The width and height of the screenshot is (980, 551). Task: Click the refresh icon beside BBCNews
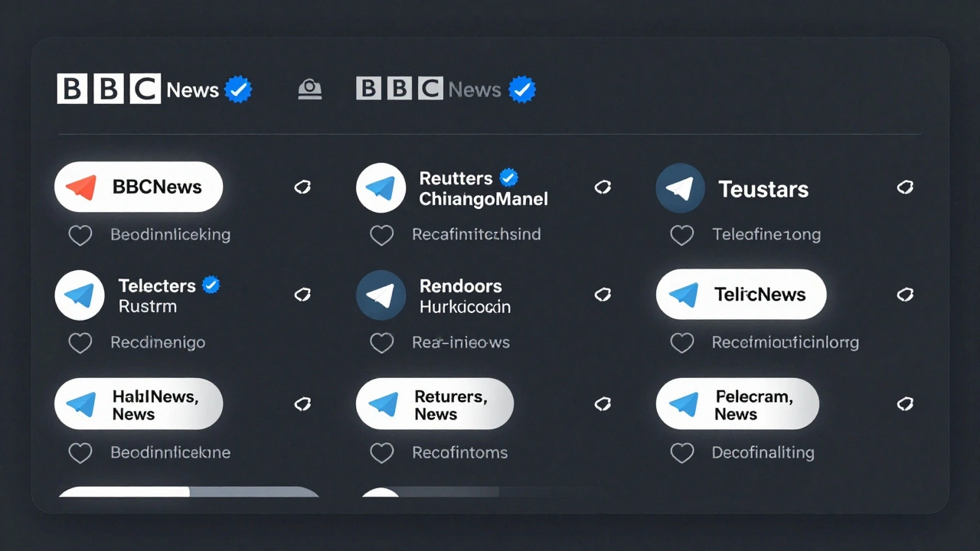302,187
